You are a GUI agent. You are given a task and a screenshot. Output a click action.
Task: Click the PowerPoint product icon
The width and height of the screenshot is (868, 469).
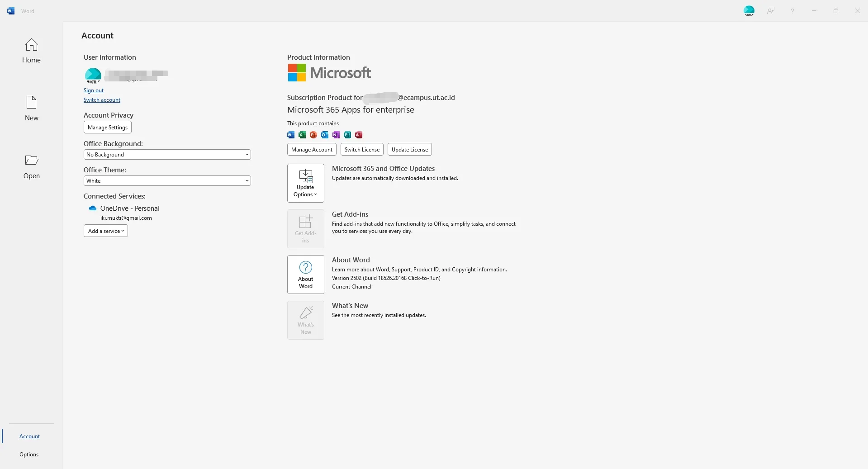point(313,135)
